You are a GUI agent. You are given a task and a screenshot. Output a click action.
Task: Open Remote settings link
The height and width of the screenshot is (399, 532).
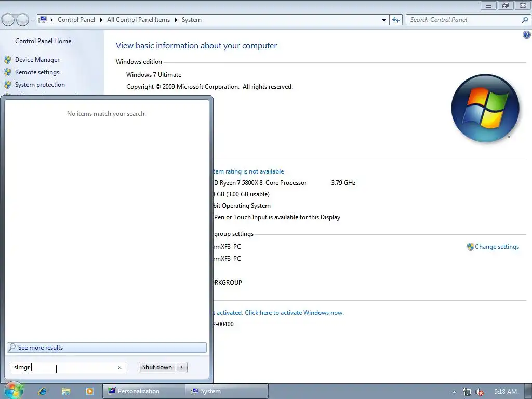pyautogui.click(x=37, y=72)
